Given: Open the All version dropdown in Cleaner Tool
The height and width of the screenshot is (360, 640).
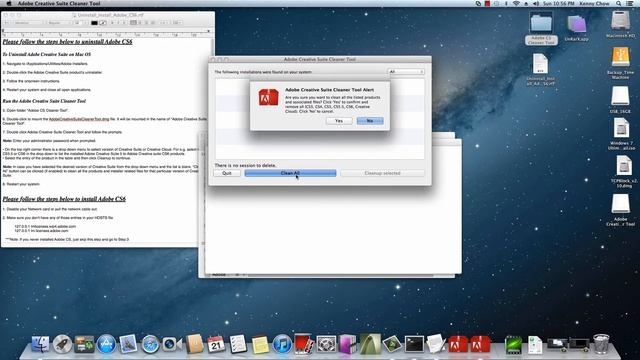Looking at the screenshot, I should [406, 72].
